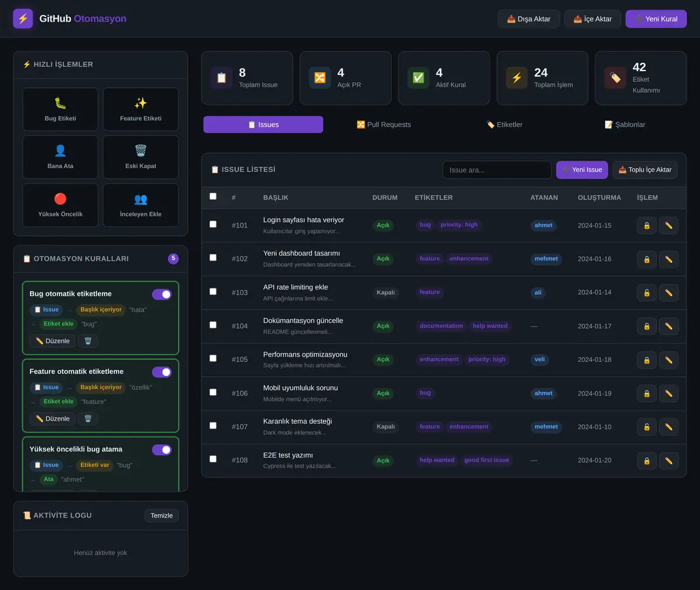Delete the Bug otomatik etiketleme rule

[88, 341]
